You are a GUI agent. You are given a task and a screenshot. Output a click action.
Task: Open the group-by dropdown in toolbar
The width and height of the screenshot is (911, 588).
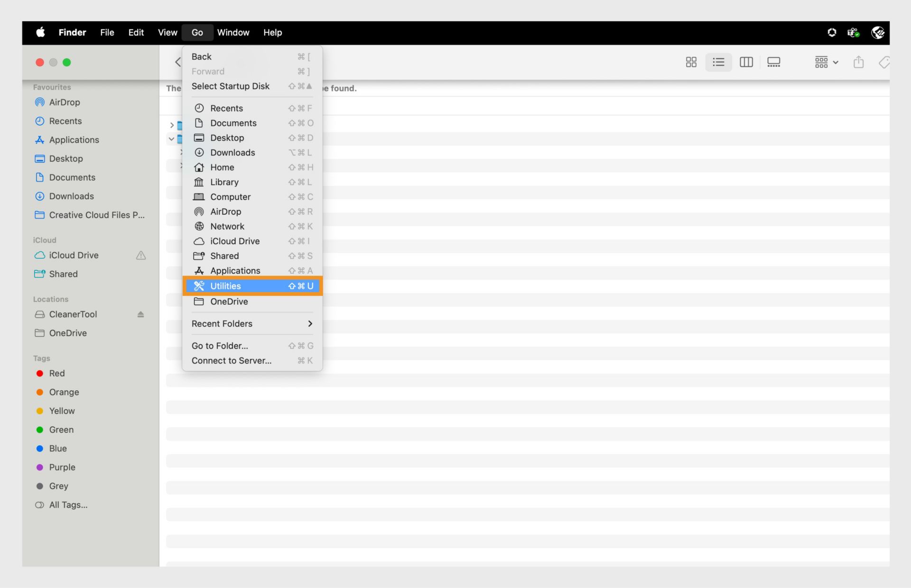click(826, 62)
